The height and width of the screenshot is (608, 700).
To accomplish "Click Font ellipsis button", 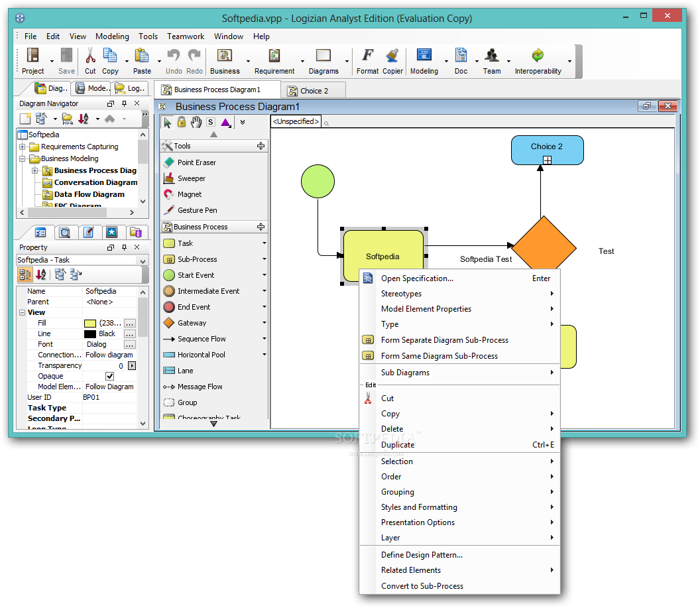I will (x=130, y=345).
